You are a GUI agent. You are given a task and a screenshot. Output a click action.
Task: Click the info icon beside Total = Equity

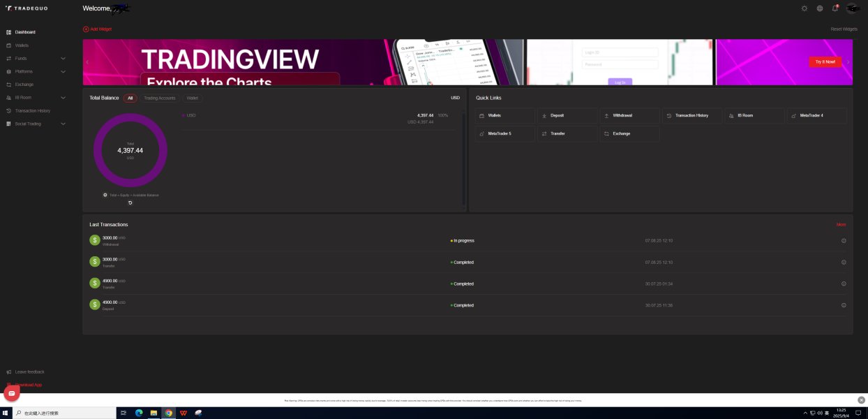point(105,195)
